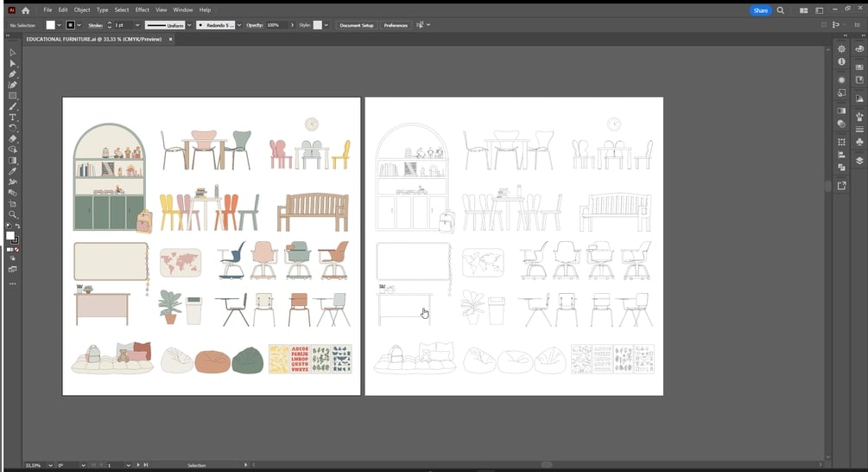Select the Pen tool
Screen dimensions: 868x472
click(12, 74)
